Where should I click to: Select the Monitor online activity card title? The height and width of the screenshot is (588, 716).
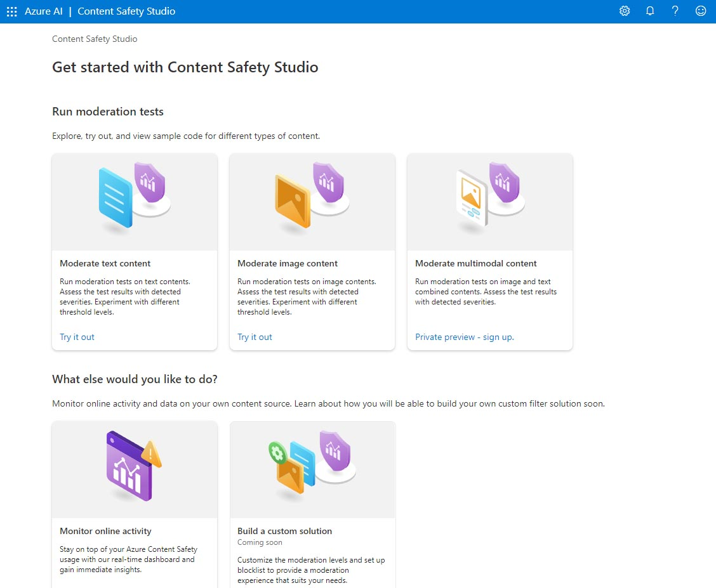coord(105,531)
